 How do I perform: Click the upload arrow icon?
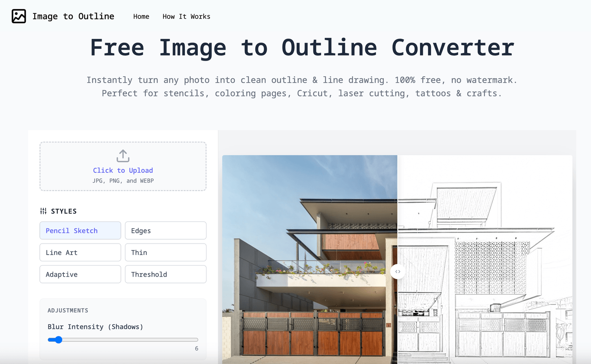coord(123,156)
